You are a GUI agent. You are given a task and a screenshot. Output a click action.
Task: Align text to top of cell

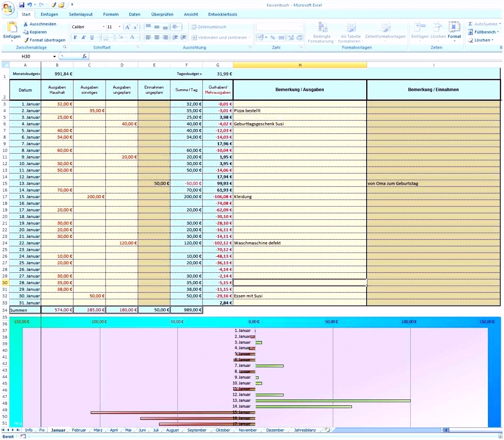click(x=148, y=27)
